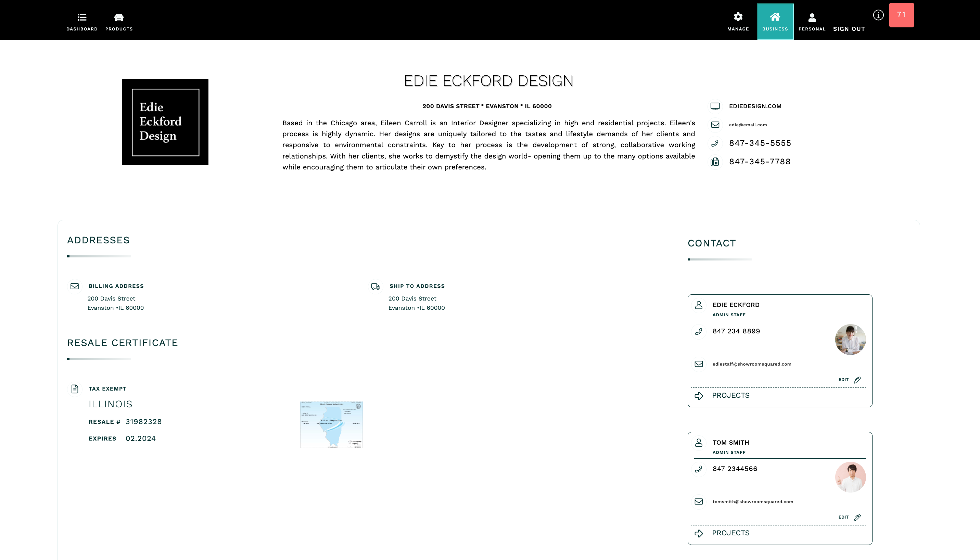Expand Projects under Tom Smith
The height and width of the screenshot is (560, 980).
(730, 533)
